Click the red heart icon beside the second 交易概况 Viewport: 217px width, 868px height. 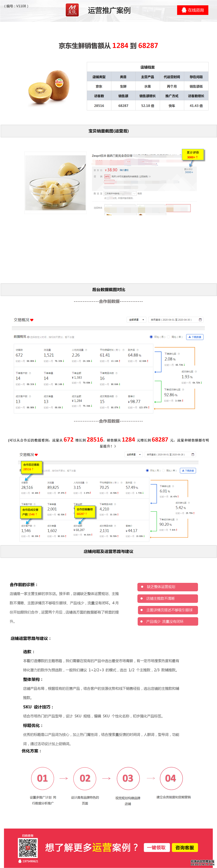point(36,455)
